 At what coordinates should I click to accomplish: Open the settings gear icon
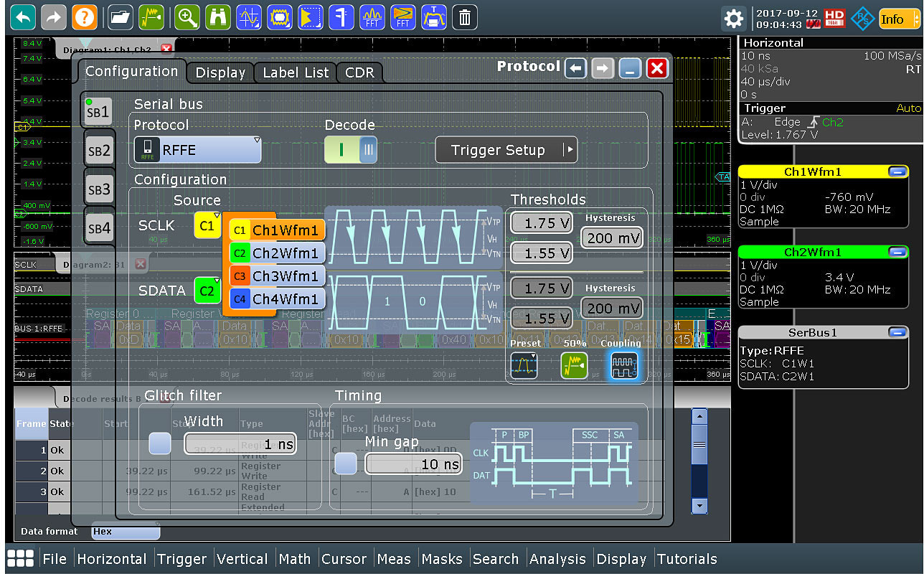(x=733, y=18)
